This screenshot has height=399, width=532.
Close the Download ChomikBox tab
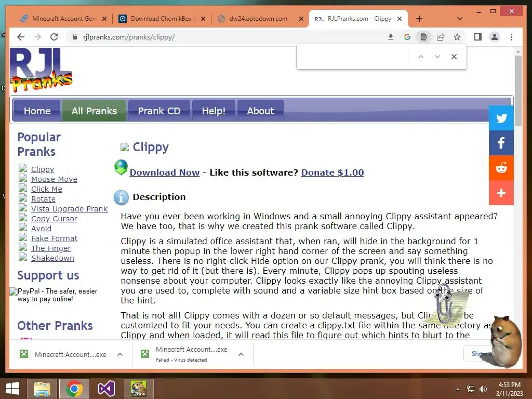click(203, 19)
